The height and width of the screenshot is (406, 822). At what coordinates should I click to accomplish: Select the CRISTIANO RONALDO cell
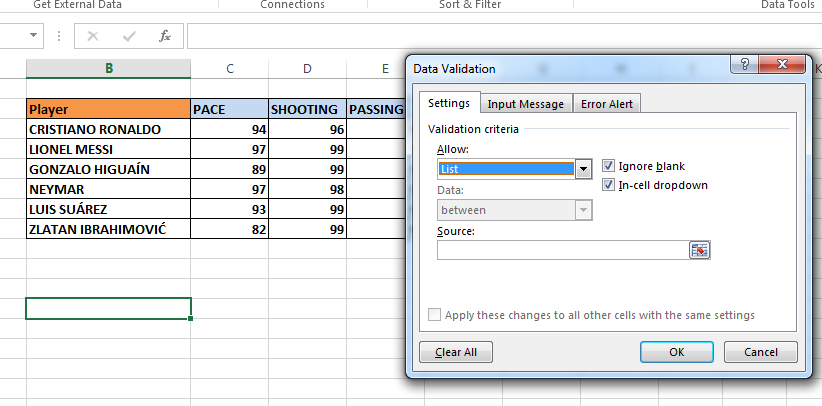pos(109,129)
